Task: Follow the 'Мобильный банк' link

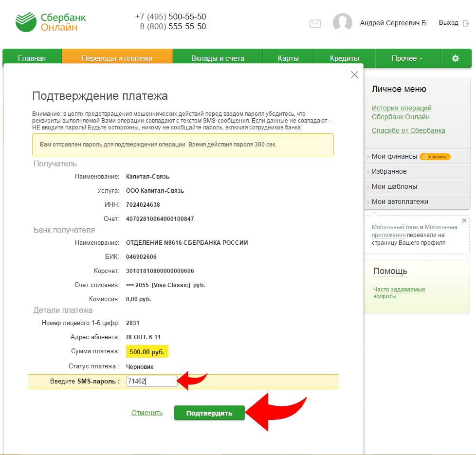Action: coord(395,227)
